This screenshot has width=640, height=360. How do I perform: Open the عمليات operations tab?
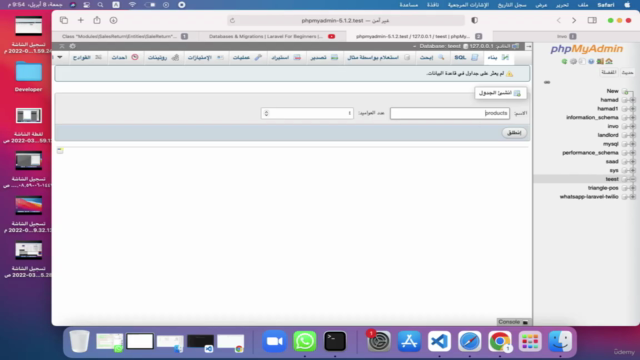click(247, 58)
